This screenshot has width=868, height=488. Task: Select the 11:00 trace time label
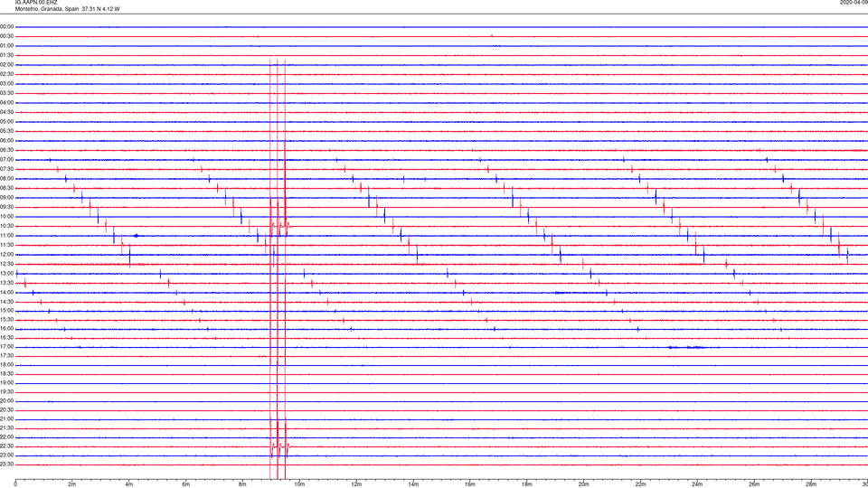tap(7, 236)
